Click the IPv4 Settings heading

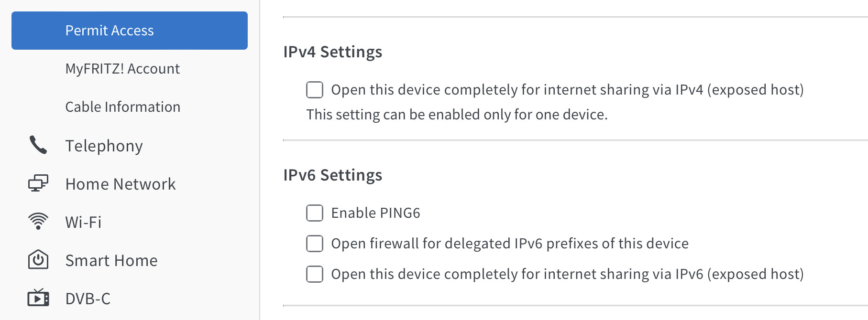tap(333, 52)
